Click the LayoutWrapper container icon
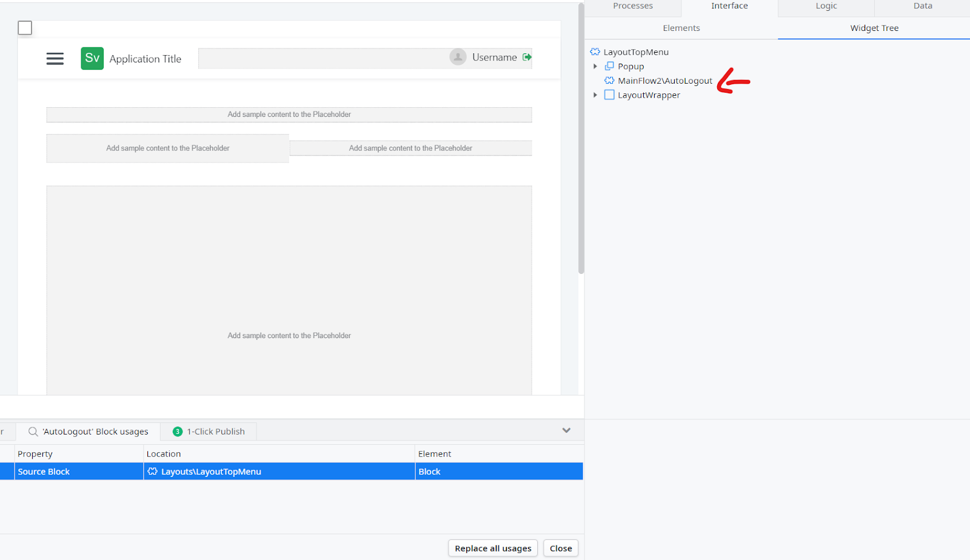 click(x=609, y=95)
